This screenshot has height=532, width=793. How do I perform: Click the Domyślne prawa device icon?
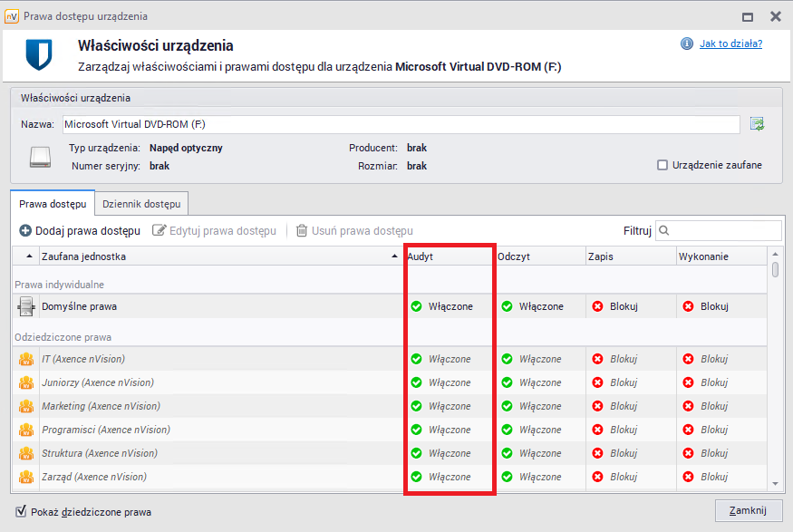26,306
